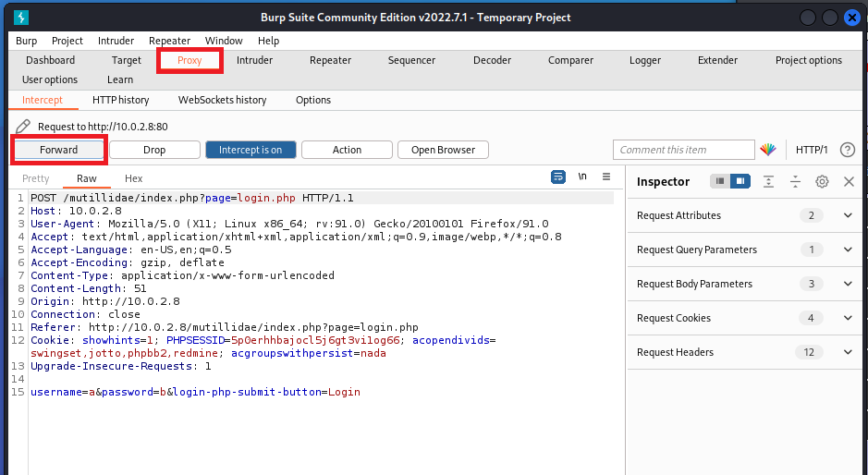Click the POST request line in editor
Image resolution: width=868 pixels, height=475 pixels.
[x=192, y=198]
